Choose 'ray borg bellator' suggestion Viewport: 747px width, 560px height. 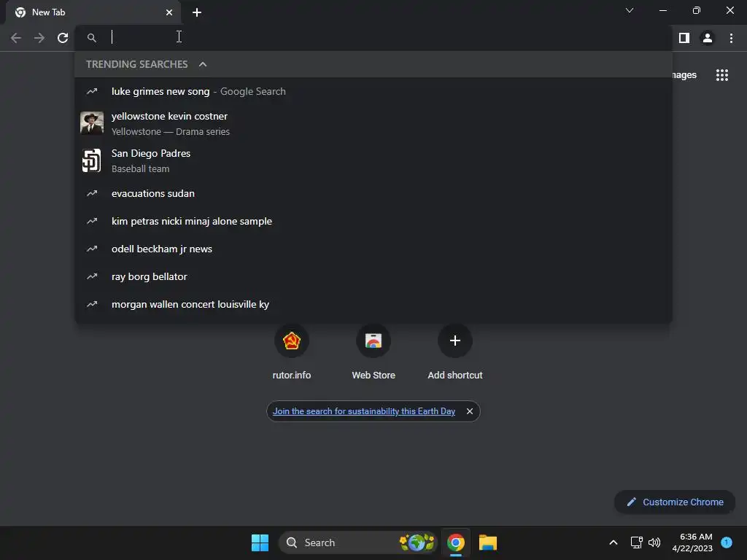pos(373,276)
